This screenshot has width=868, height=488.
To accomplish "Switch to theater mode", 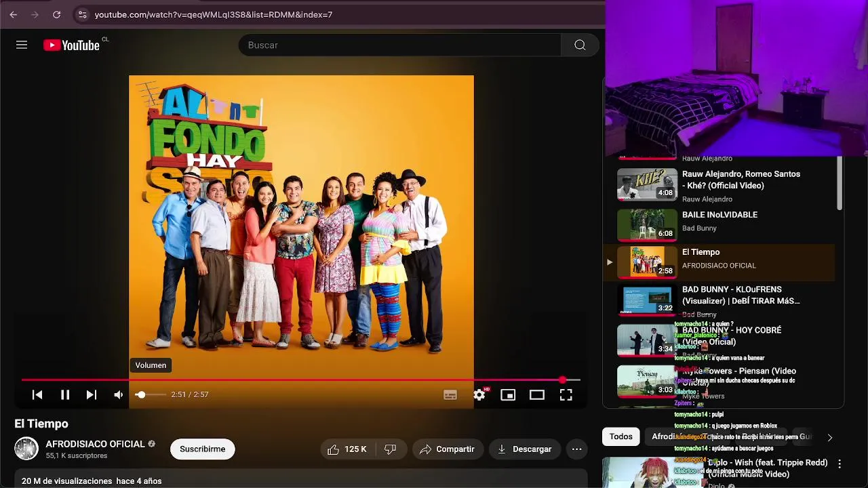I will [537, 394].
